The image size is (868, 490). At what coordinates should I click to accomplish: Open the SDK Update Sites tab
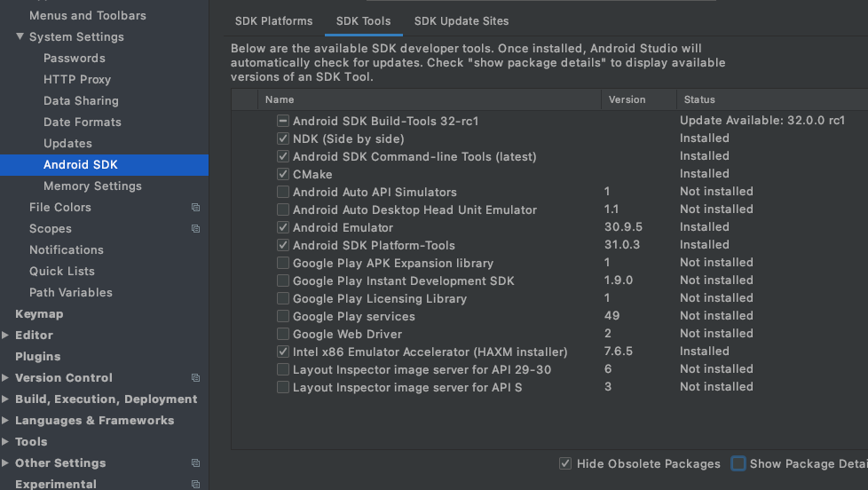462,21
